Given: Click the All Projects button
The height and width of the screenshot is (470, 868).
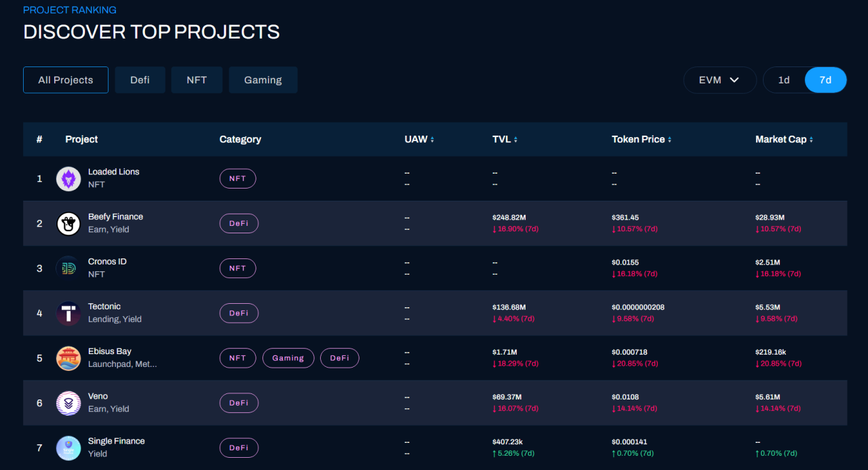Looking at the screenshot, I should click(66, 80).
